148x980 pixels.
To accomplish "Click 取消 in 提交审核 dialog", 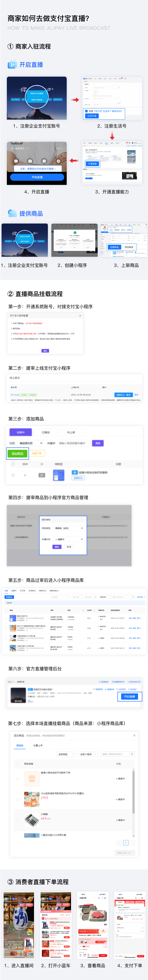I will pos(69,547).
